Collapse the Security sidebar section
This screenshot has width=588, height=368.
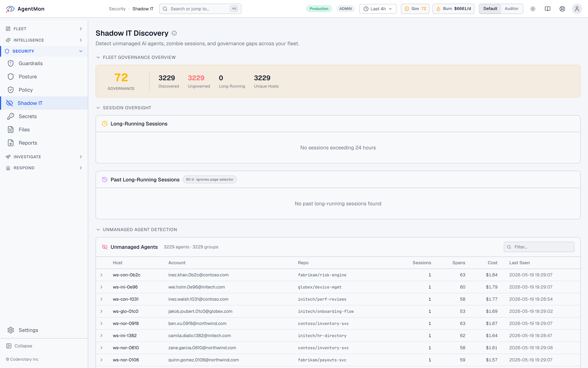pos(44,51)
